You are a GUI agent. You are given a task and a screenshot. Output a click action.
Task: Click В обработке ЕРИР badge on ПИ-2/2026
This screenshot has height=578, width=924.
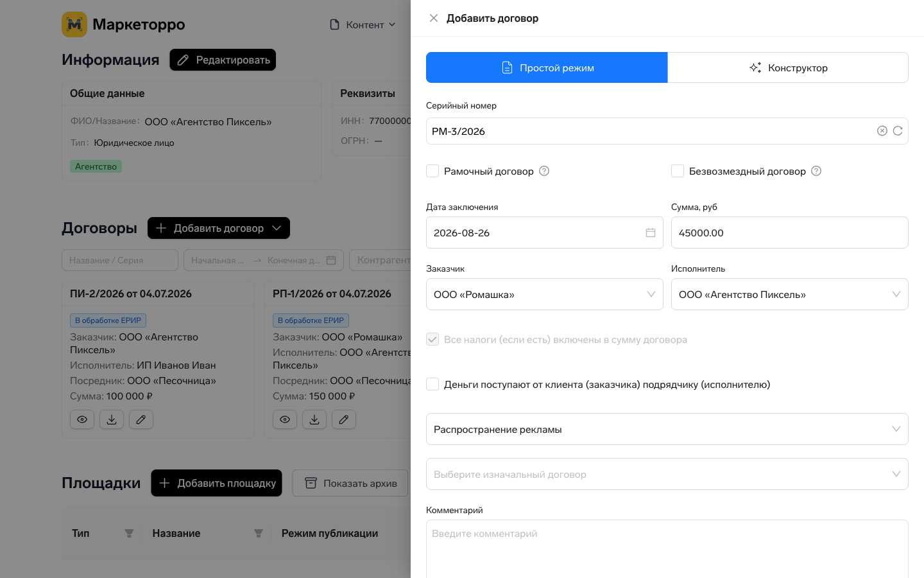108,320
